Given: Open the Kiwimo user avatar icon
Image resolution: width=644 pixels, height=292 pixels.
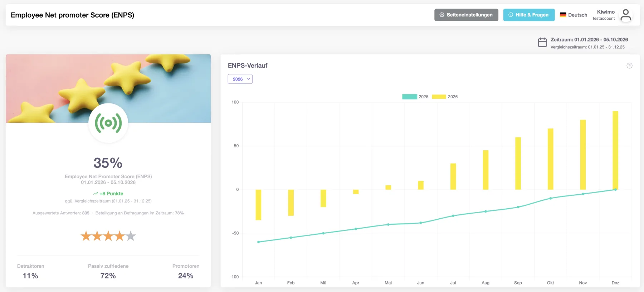Looking at the screenshot, I should coord(626,15).
